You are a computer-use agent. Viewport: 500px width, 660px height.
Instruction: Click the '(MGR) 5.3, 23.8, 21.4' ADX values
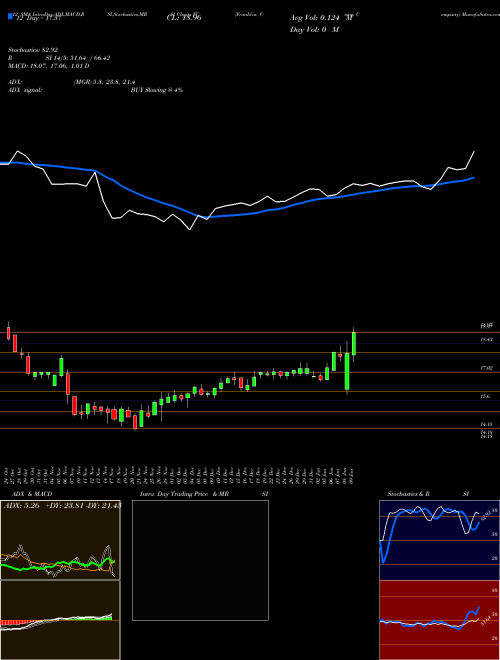[x=104, y=82]
